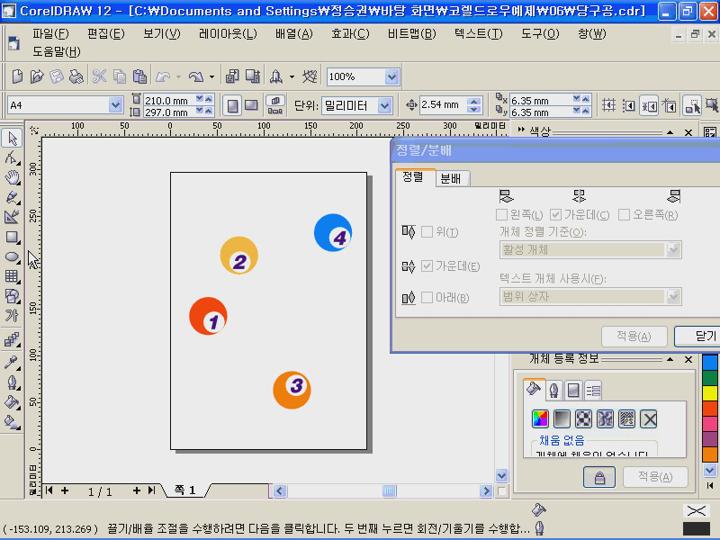Toggle the horizontal 가운데(C) center checkbox

(x=556, y=214)
